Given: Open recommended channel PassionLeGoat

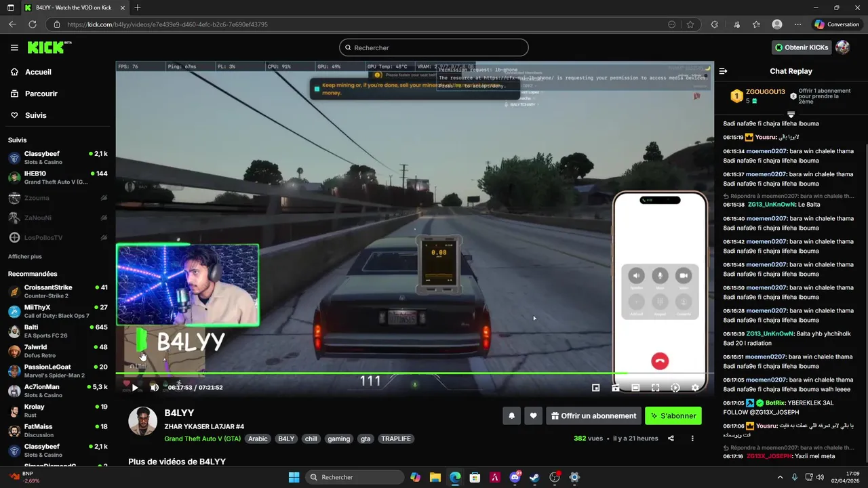Looking at the screenshot, I should click(x=58, y=371).
